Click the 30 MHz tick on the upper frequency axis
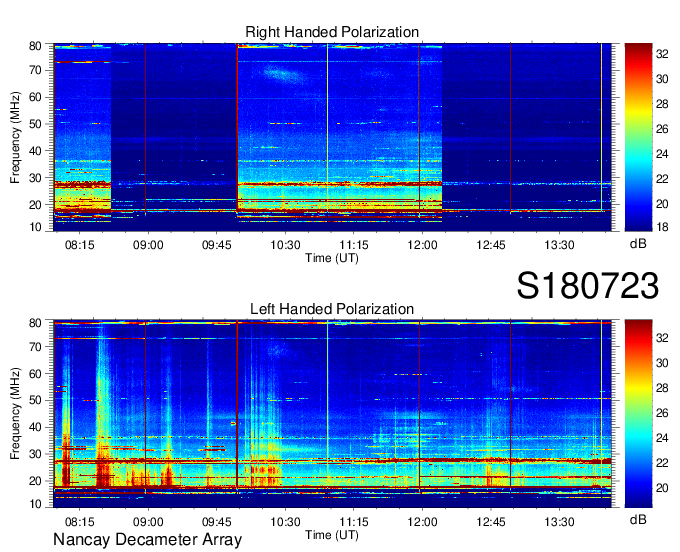This screenshot has height=552, width=680. tap(35, 178)
